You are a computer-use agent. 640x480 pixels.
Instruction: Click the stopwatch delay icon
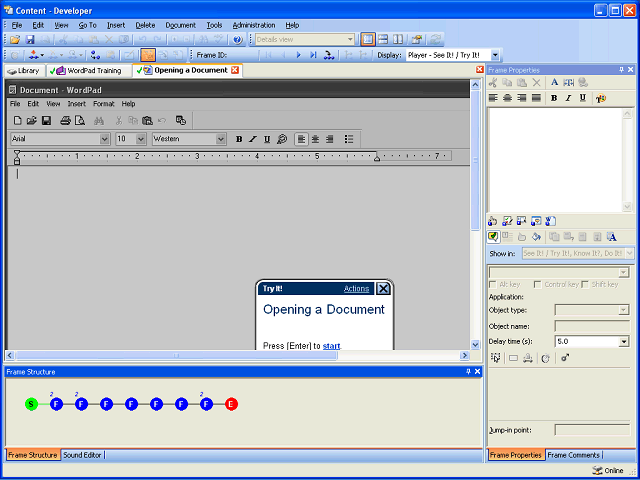point(546,358)
